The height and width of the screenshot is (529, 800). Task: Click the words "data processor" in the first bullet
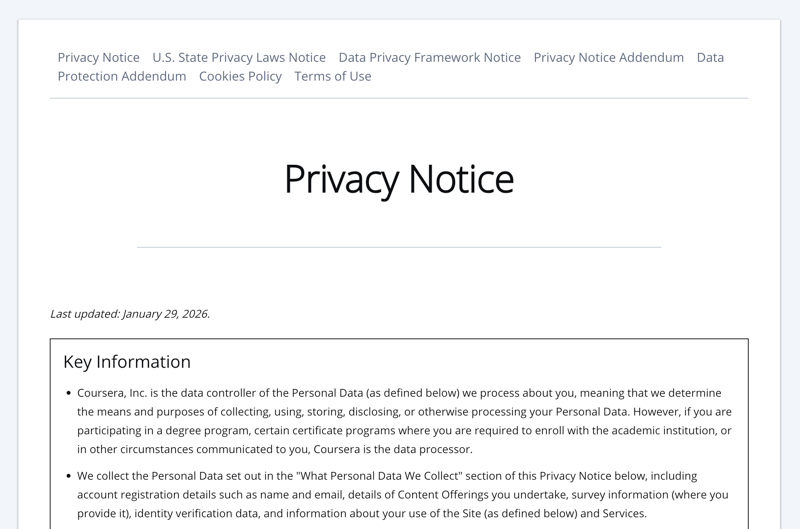[x=435, y=450]
